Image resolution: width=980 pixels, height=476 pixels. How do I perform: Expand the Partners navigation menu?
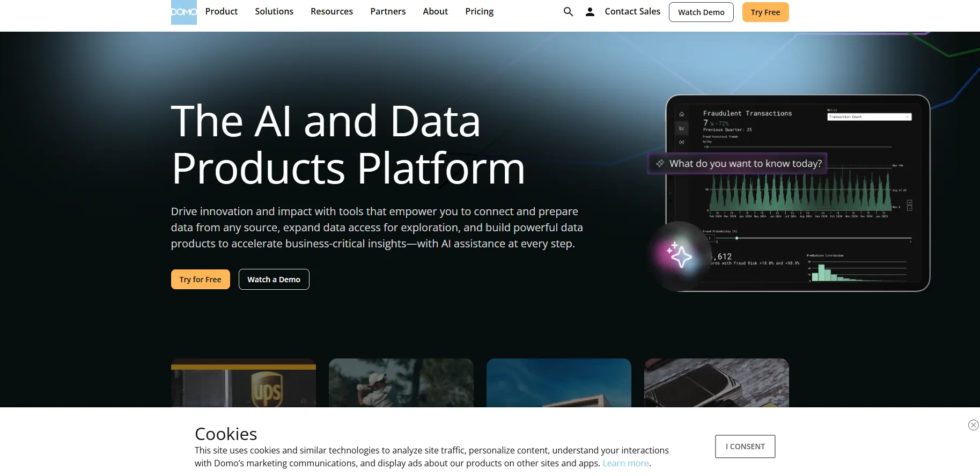pyautogui.click(x=387, y=12)
